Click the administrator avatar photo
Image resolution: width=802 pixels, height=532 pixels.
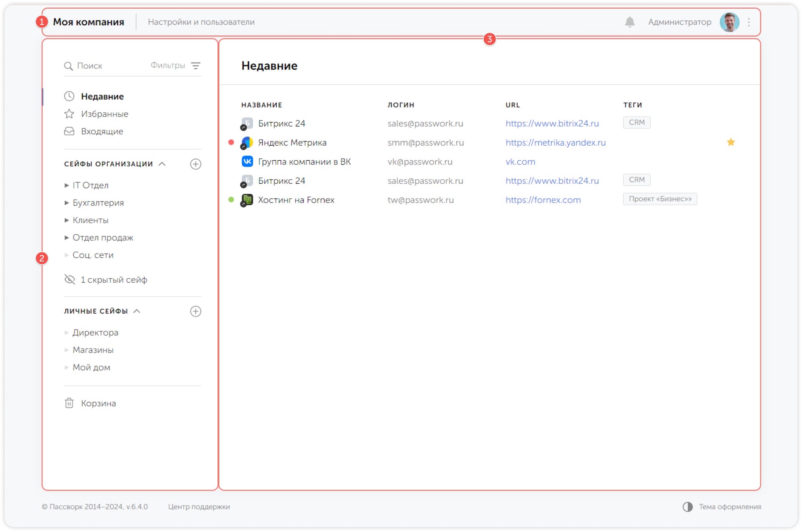tap(729, 22)
